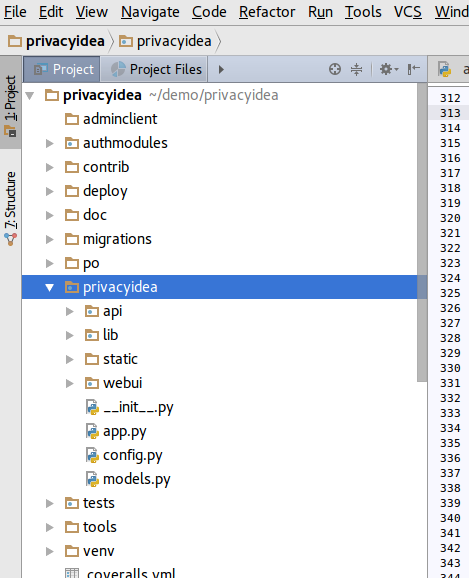Expand the po folder

(49, 263)
